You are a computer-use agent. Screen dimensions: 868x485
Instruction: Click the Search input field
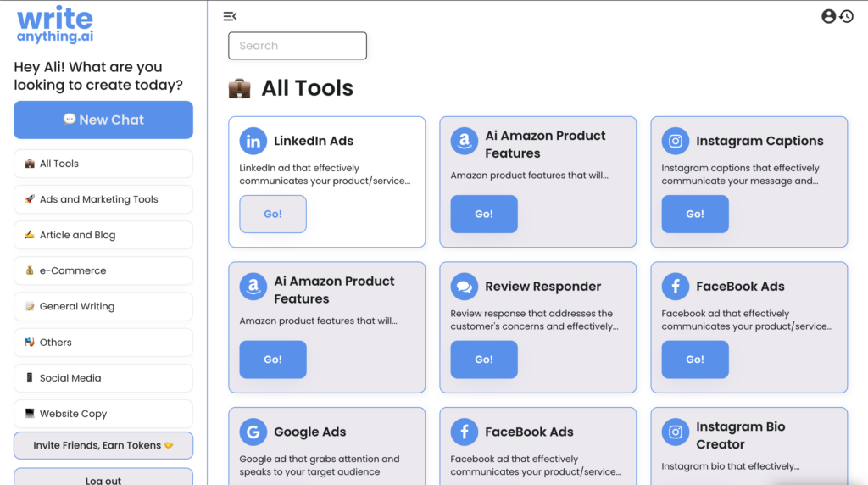[298, 46]
